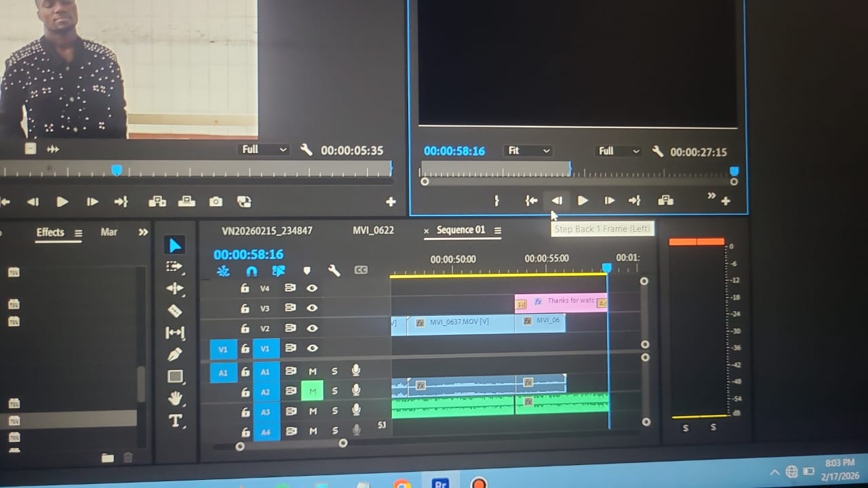Show hidden panel tabs chevron
868x488 pixels.
pos(143,232)
